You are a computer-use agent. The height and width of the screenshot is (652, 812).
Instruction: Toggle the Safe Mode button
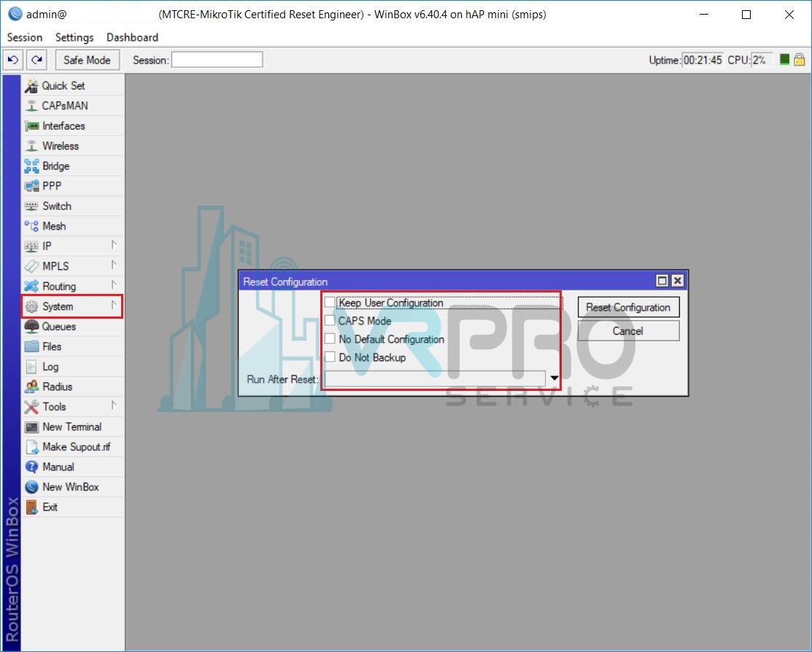coord(87,60)
